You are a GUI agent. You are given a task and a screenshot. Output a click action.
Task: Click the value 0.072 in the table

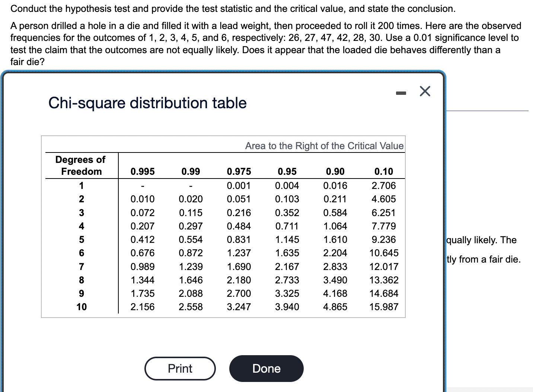(143, 213)
